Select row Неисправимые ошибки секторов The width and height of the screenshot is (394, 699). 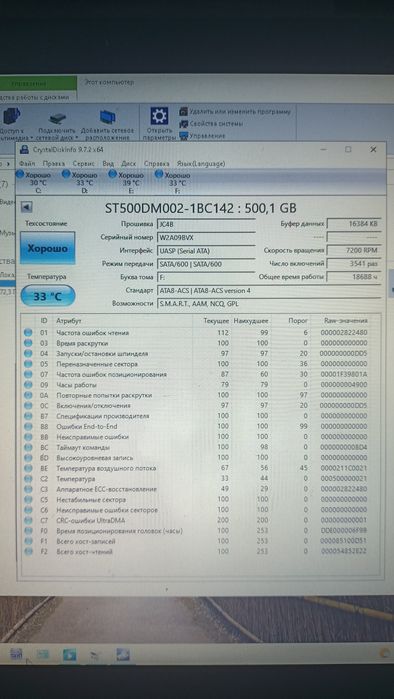(x=200, y=510)
